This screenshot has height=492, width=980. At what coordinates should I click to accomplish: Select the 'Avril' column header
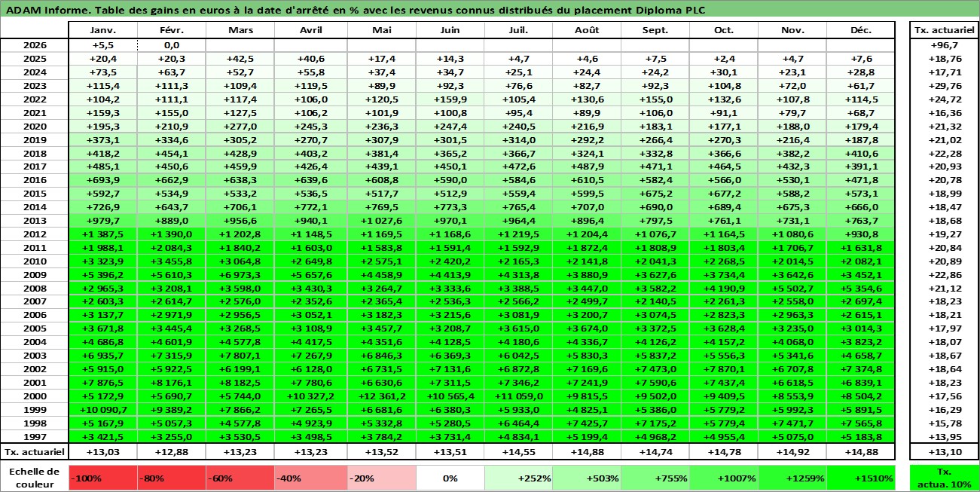(x=310, y=30)
